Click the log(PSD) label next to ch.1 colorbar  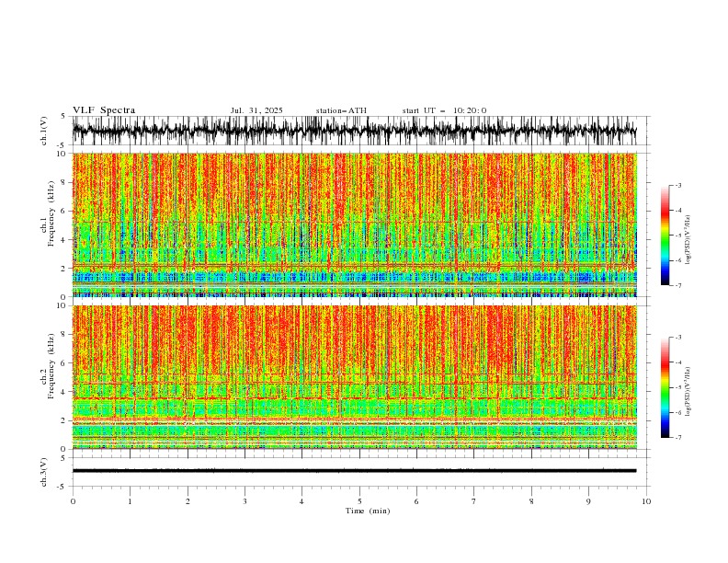point(688,240)
